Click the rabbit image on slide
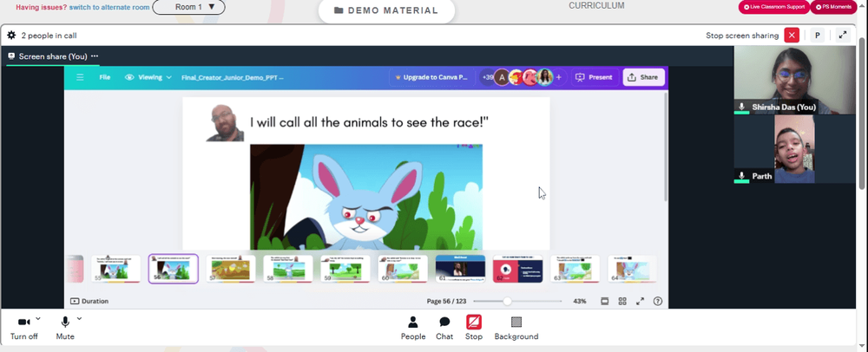Screen dimensions: 868x352 coord(366,198)
